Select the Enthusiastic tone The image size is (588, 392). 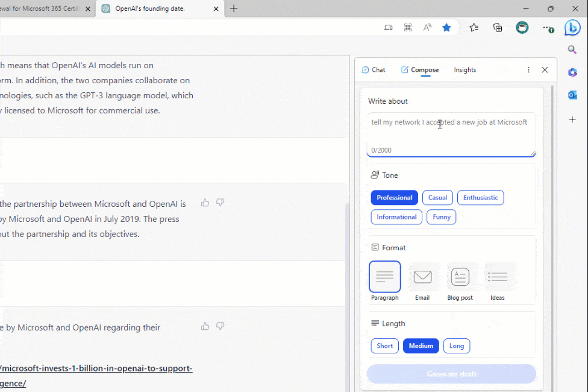tap(480, 197)
